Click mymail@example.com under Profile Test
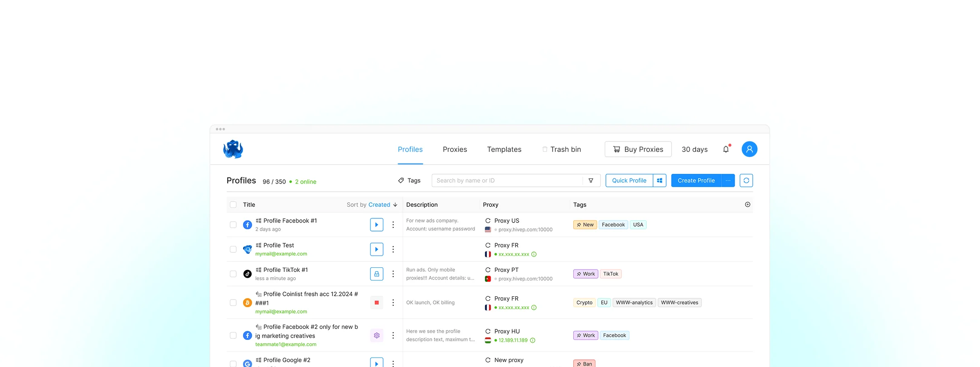 [x=281, y=254]
